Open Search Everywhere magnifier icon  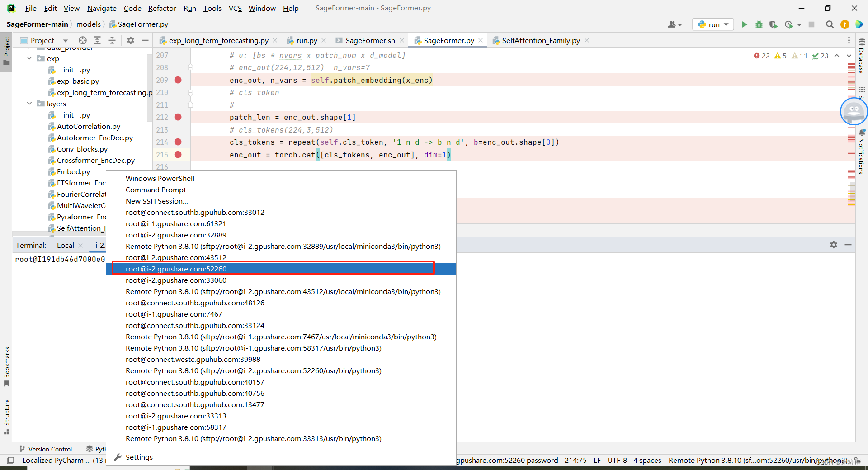tap(830, 24)
